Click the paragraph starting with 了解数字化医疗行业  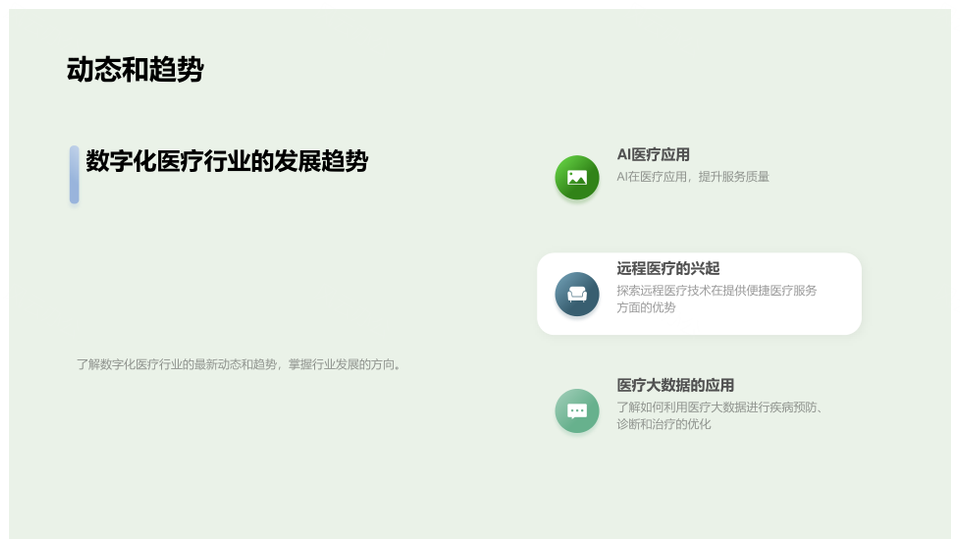(240, 365)
